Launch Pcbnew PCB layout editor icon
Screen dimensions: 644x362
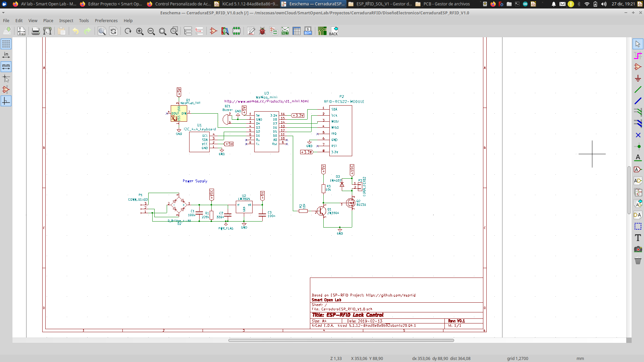[x=322, y=31]
